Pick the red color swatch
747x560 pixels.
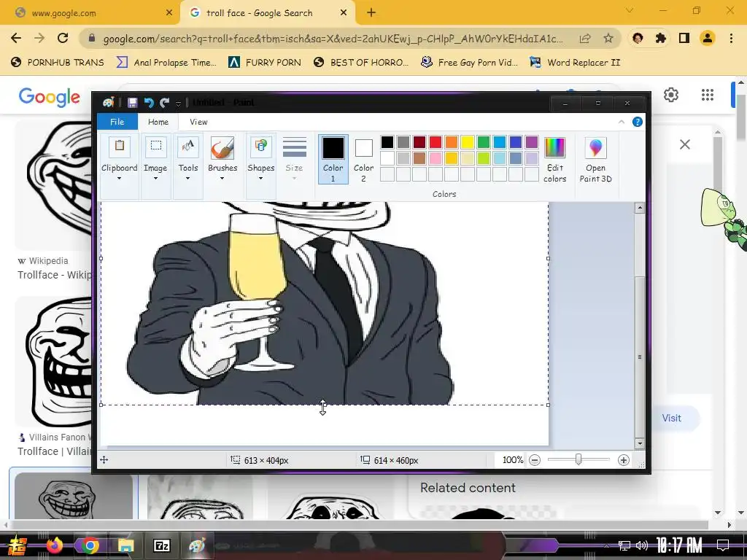(x=436, y=142)
